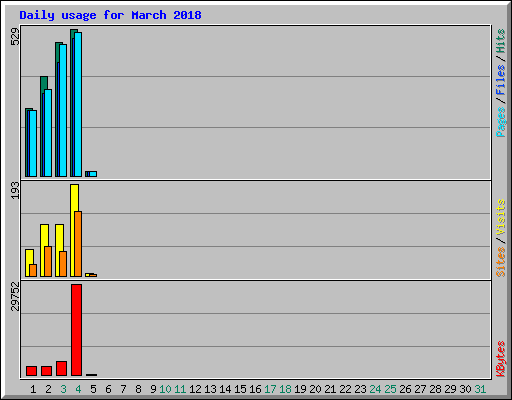Screen dimensions: 512x400
Task: Click the cyan pages bar for day 1
Action: click(33, 143)
